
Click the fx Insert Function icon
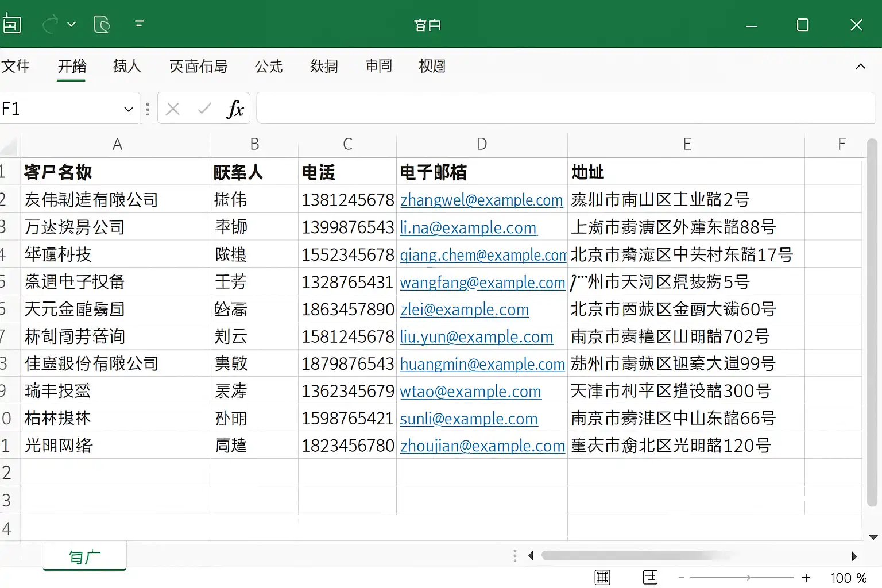coord(235,109)
